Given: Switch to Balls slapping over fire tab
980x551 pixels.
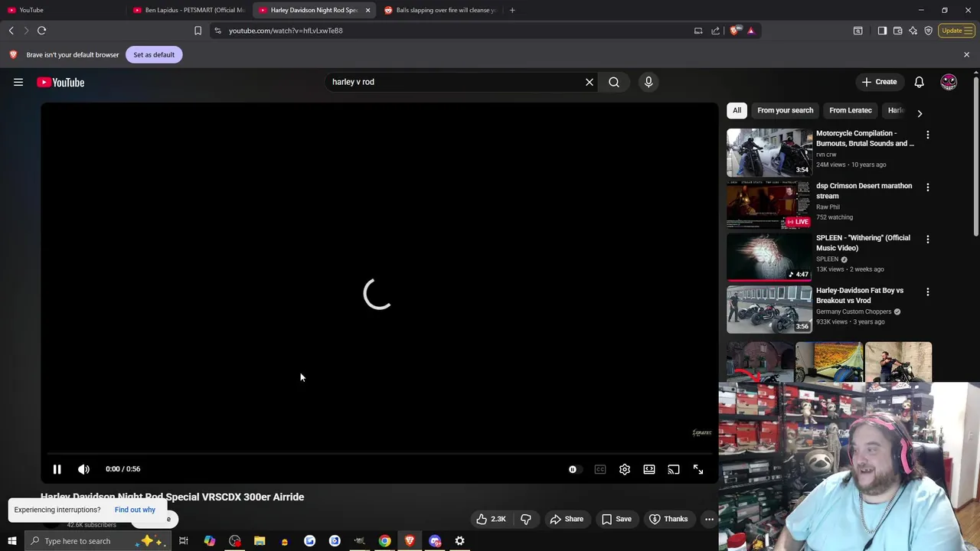Looking at the screenshot, I should pos(440,10).
